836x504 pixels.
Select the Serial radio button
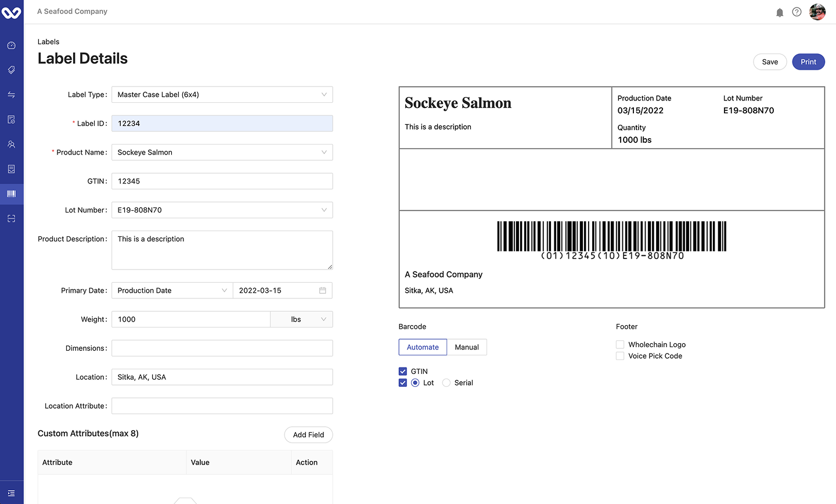click(x=446, y=383)
